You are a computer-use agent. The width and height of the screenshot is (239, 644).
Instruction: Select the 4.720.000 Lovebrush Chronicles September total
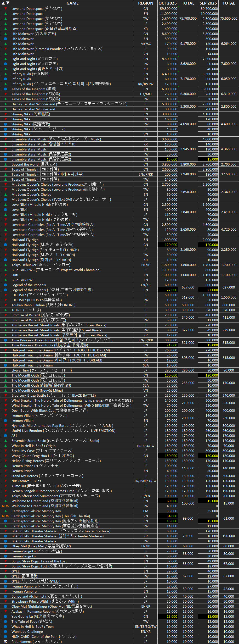click(229, 229)
